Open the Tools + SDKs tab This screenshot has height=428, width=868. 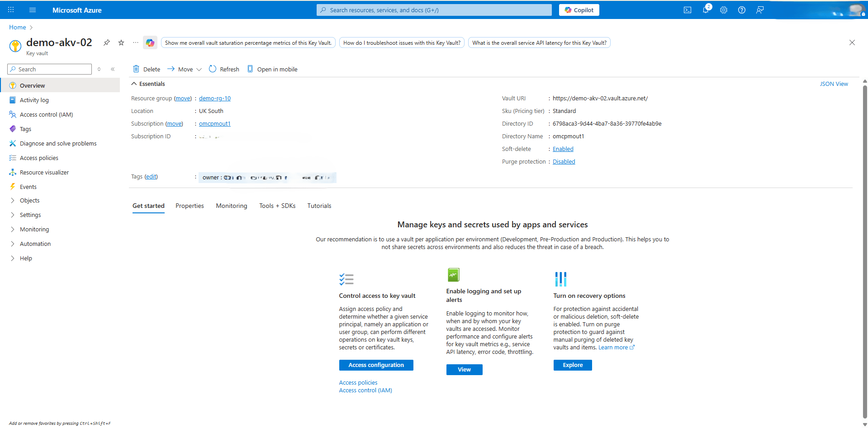click(x=277, y=206)
